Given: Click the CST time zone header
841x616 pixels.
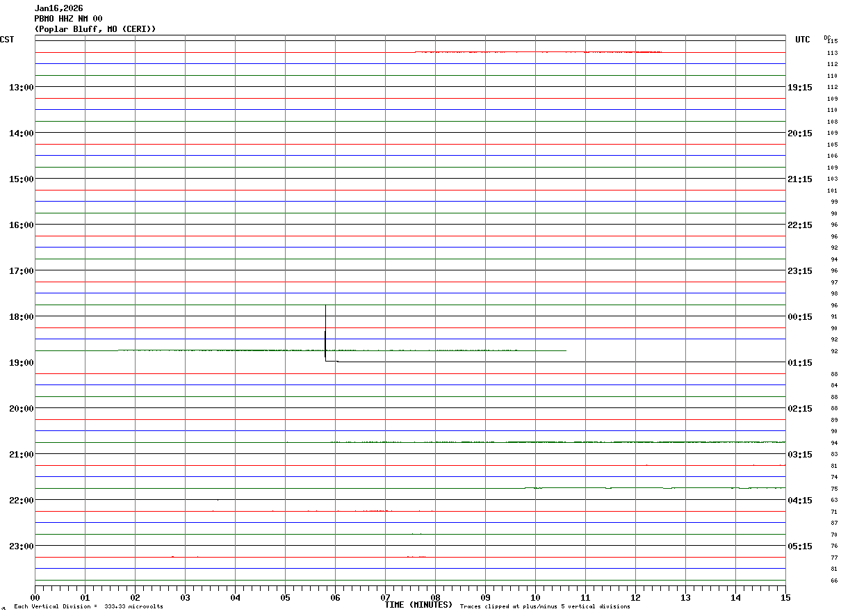Looking at the screenshot, I should click(7, 40).
